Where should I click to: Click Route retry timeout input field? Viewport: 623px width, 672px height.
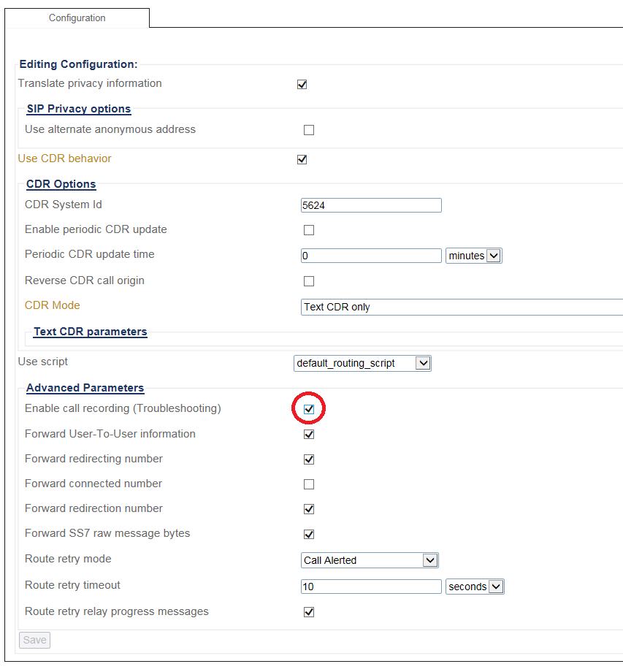371,587
